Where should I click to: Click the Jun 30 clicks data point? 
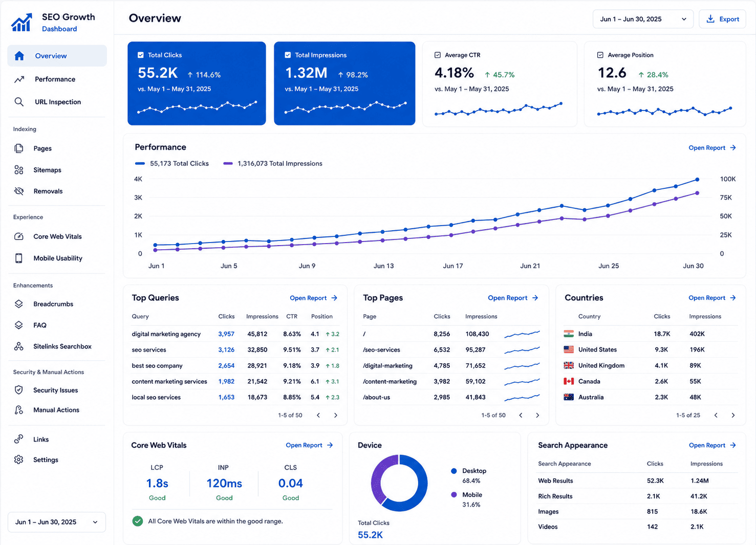point(697,180)
